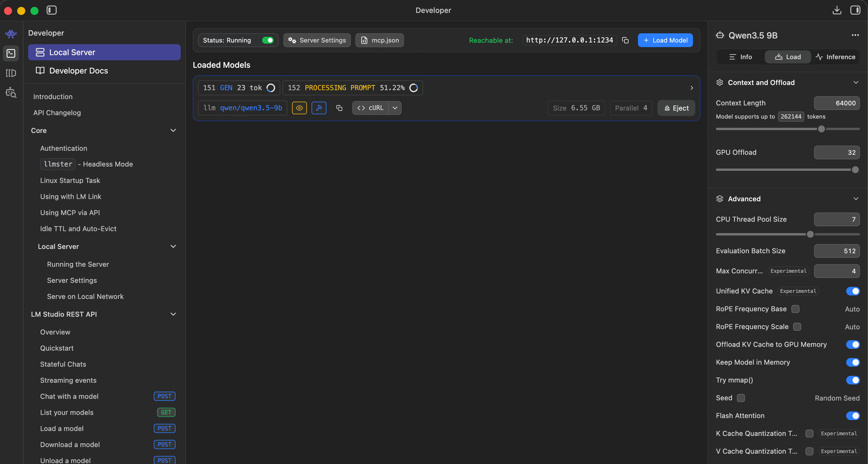Collapse the LM Studio REST API section
Image resolution: width=868 pixels, height=464 pixels.
tap(173, 314)
